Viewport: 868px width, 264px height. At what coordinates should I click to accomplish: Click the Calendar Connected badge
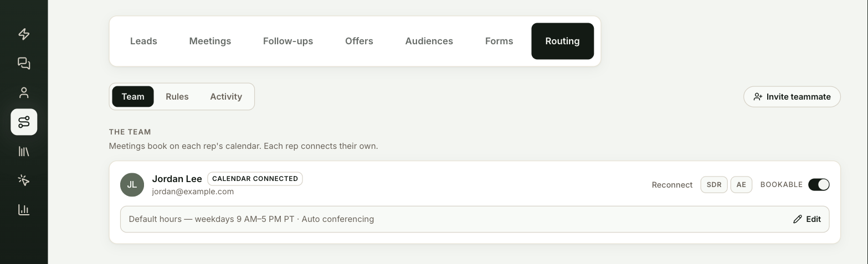255,179
